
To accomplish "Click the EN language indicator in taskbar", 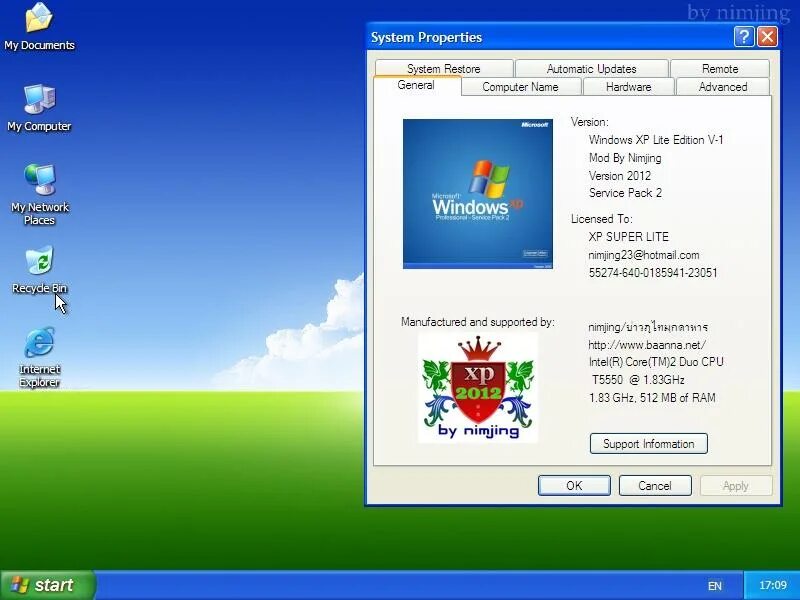I will pyautogui.click(x=715, y=586).
